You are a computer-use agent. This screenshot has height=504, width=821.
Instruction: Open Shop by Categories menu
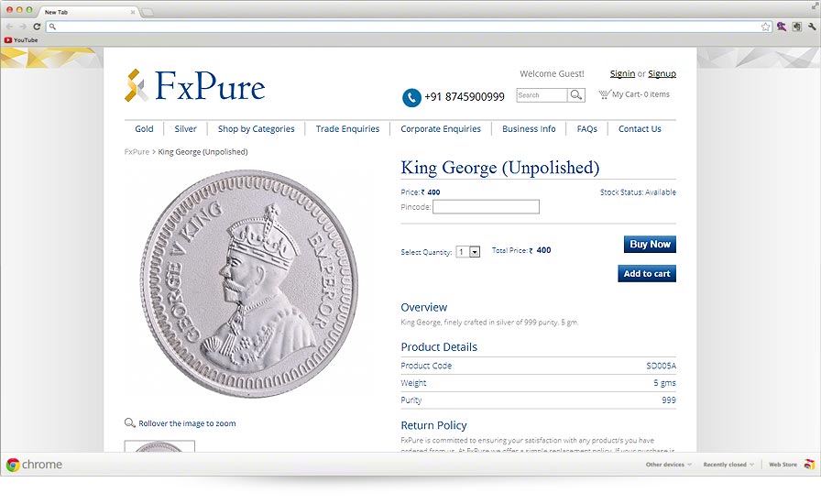pos(256,129)
